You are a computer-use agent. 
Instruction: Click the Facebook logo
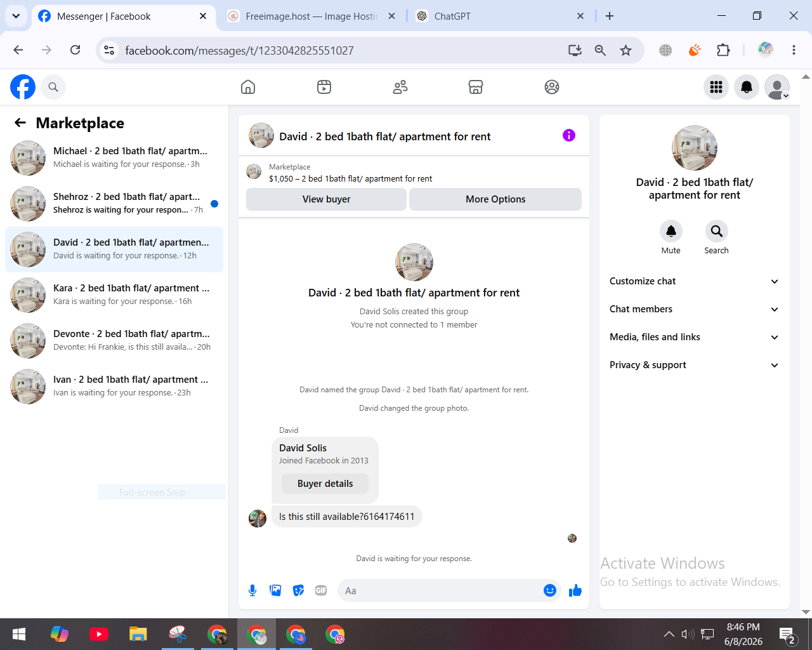(23, 87)
